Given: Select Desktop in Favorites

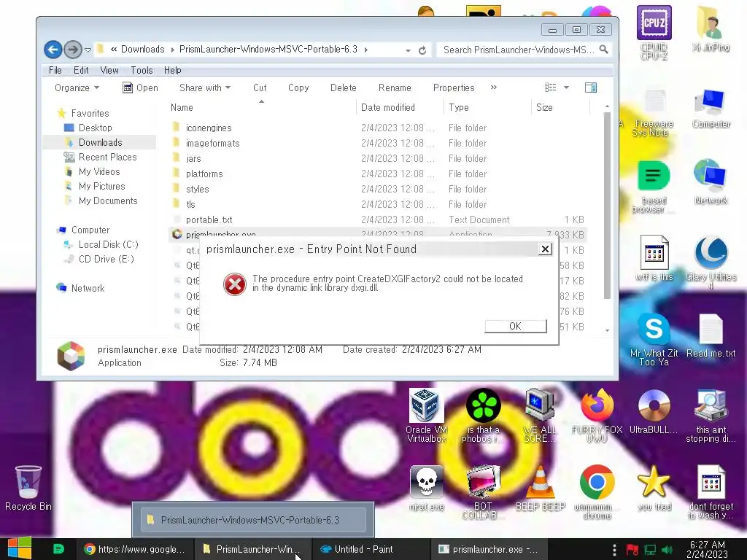Looking at the screenshot, I should coord(96,128).
